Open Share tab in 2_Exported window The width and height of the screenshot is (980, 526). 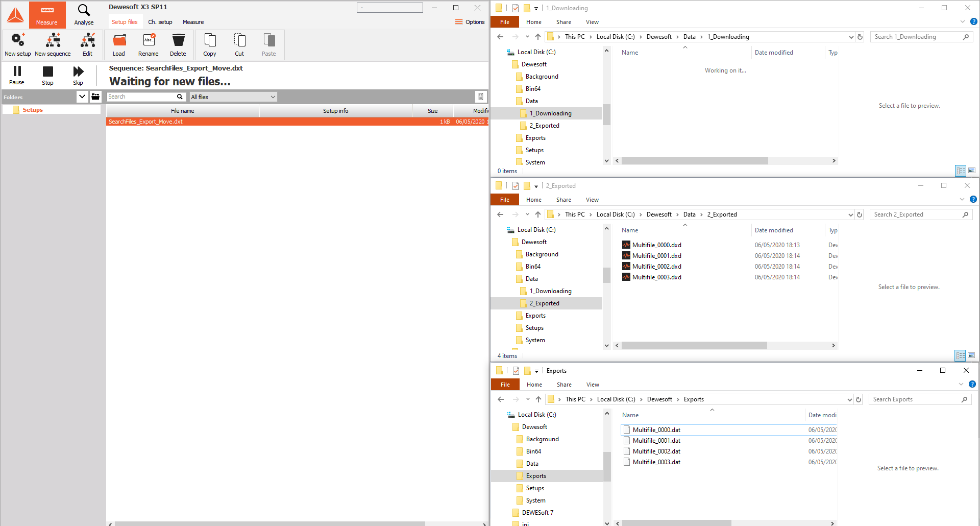point(563,200)
